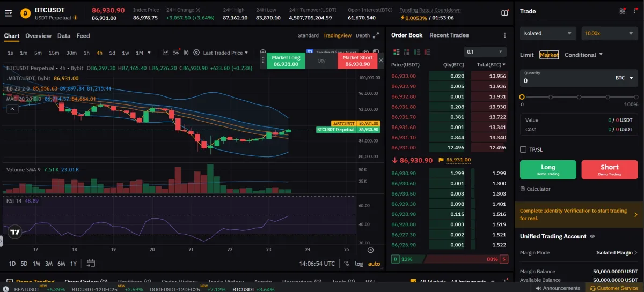Image resolution: width=644 pixels, height=292 pixels.
Task: Click the quantity percentage slider handle
Action: coord(522,97)
